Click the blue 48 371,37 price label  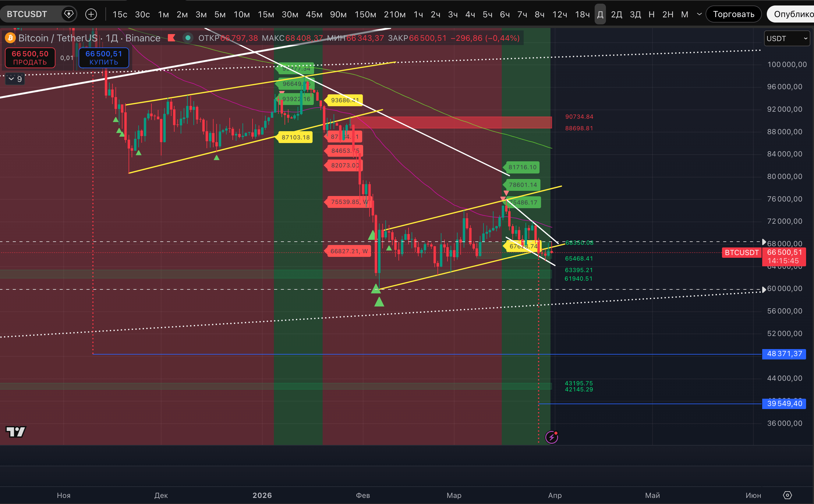click(x=784, y=354)
